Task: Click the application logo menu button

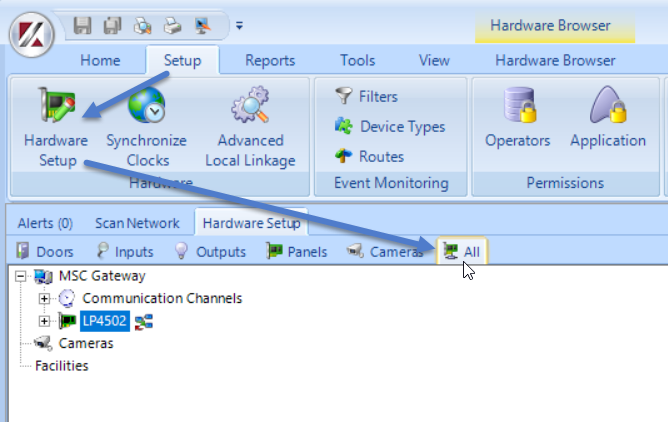Action: point(32,35)
